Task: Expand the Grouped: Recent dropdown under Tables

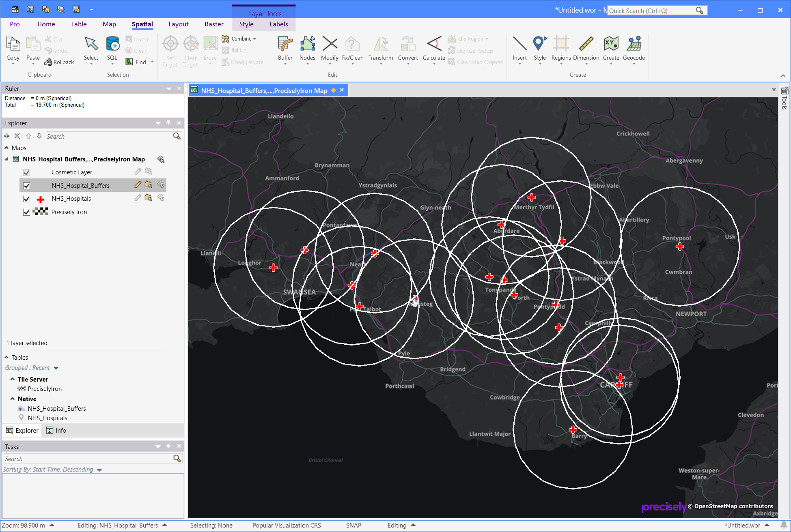Action: (56, 368)
